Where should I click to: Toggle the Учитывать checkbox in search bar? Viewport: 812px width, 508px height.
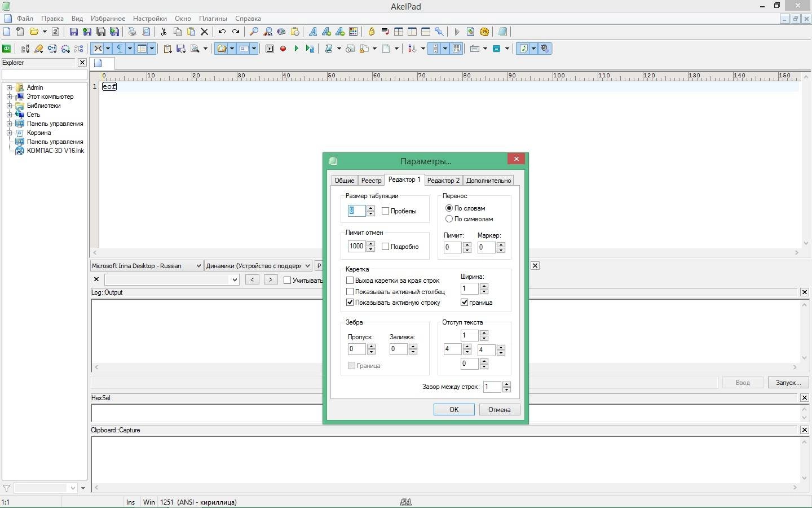[287, 280]
